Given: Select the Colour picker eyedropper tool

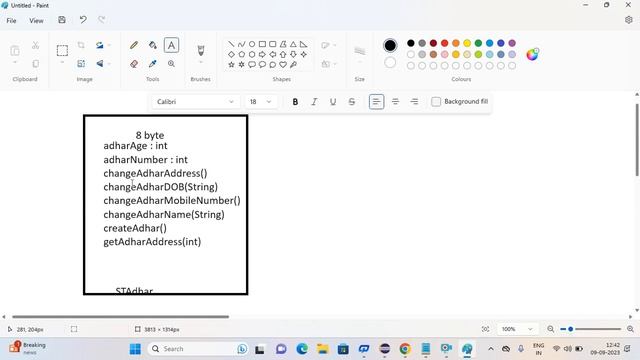Looking at the screenshot, I should [x=153, y=64].
